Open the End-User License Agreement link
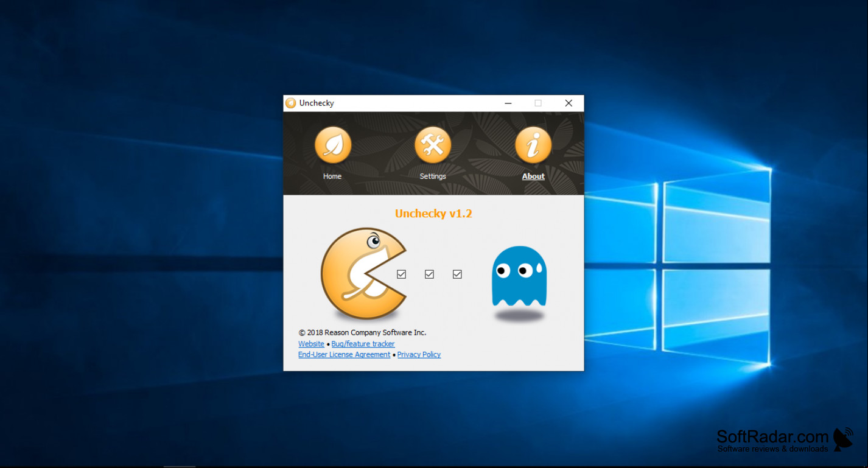The image size is (868, 468). [x=344, y=355]
